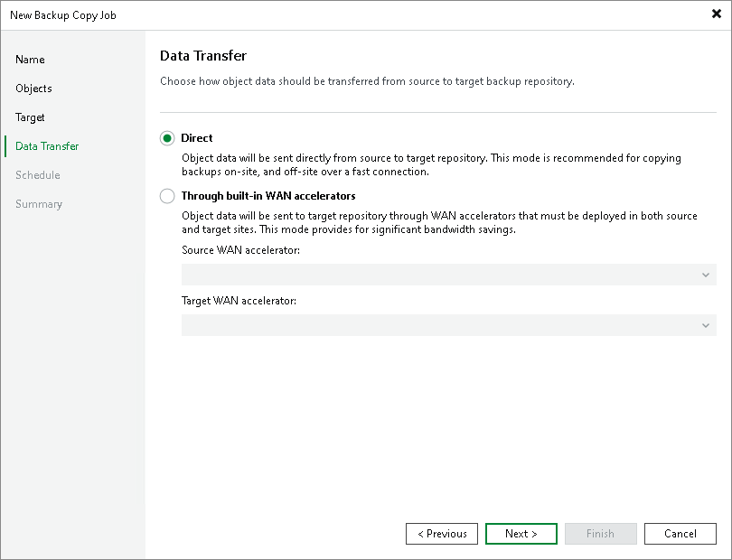The width and height of the screenshot is (732, 560).
Task: Click inside the Target WAN accelerator field
Action: click(x=434, y=324)
